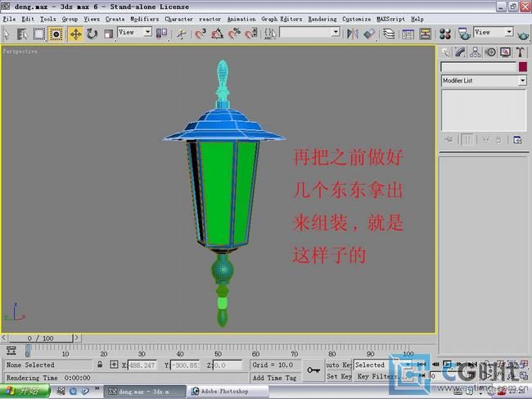Open the Tools menu
Viewport: 532px width, 399px height.
click(x=48, y=19)
